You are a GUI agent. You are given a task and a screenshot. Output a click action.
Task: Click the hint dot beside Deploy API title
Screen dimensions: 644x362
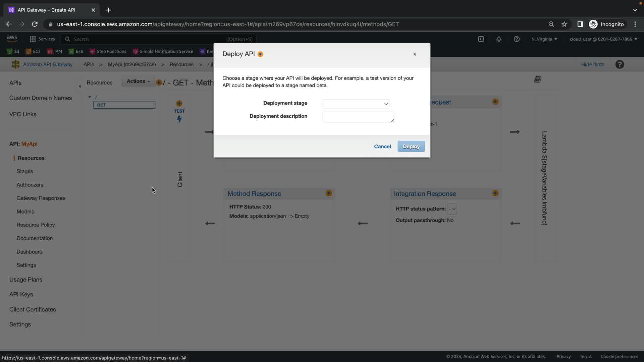pyautogui.click(x=260, y=54)
